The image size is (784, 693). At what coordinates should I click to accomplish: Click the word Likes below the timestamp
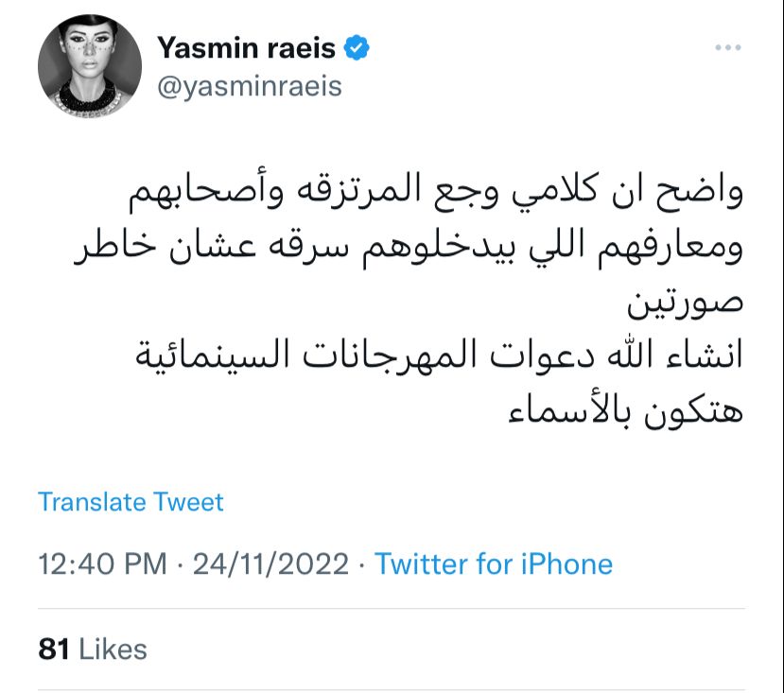coord(113,650)
